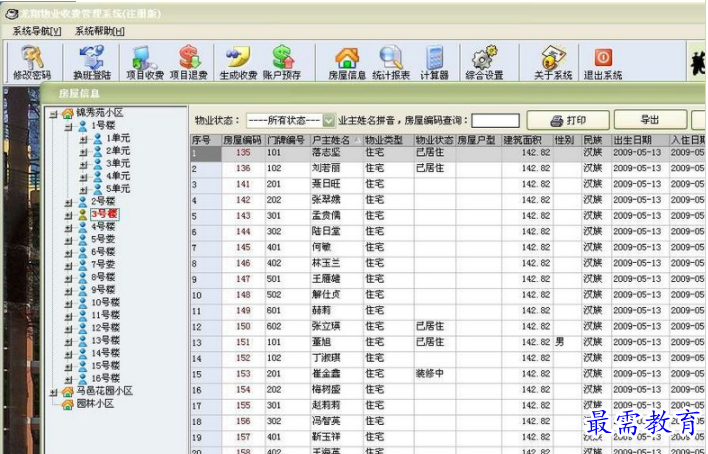Click the 装修中 status cell
Screen dimensions: 708x454
pos(429,374)
